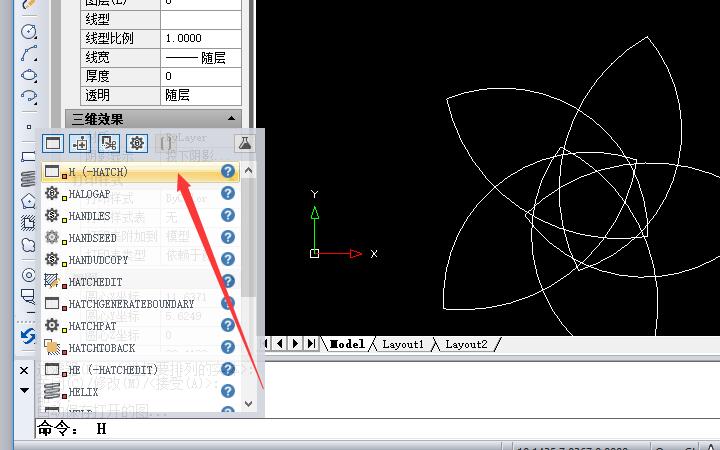Choose H (-HATCH) from the suggestion list

(x=130, y=172)
